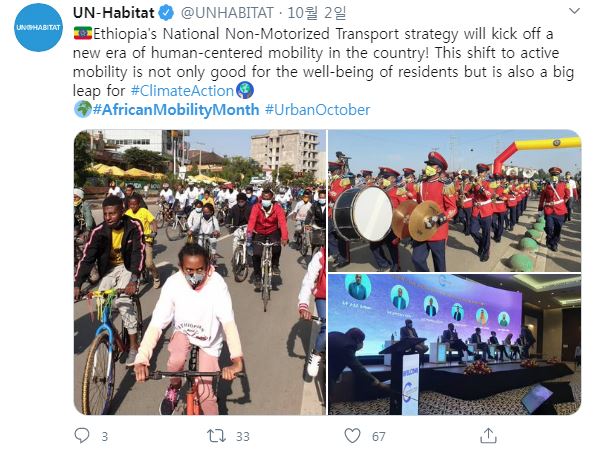Click the blue verified badge checkmark
The width and height of the screenshot is (594, 451).
pos(166,13)
